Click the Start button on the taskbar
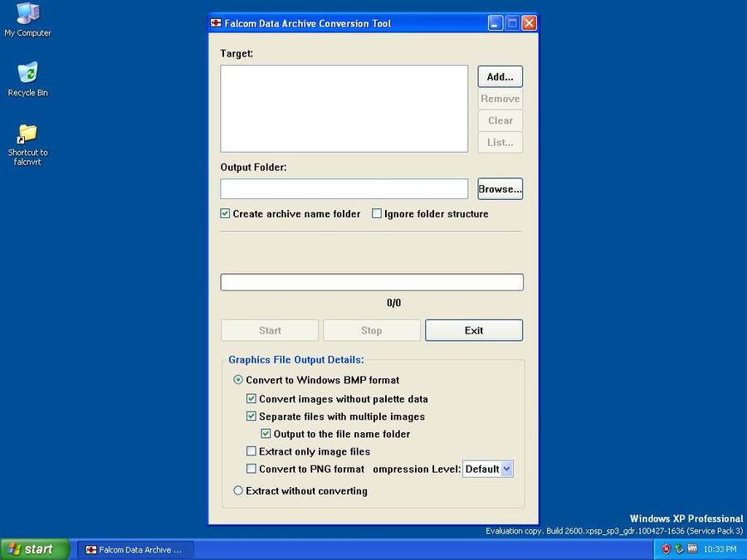 35,549
